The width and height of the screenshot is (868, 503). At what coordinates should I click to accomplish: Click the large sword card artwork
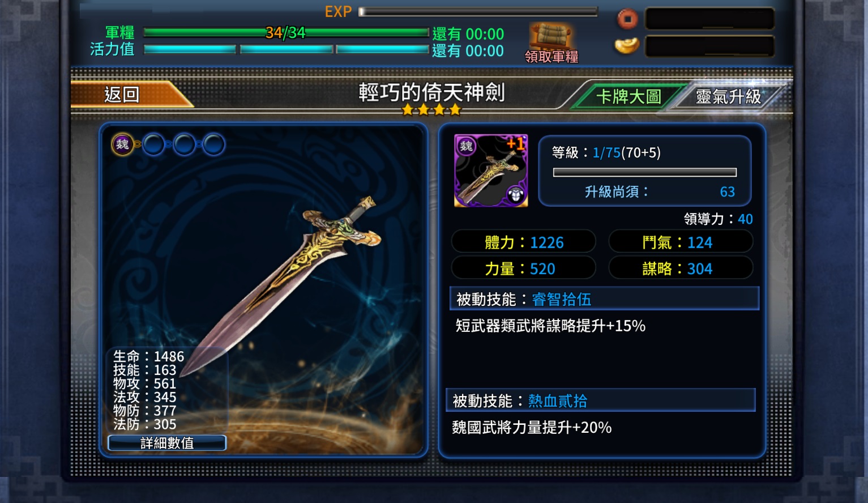coord(263,289)
